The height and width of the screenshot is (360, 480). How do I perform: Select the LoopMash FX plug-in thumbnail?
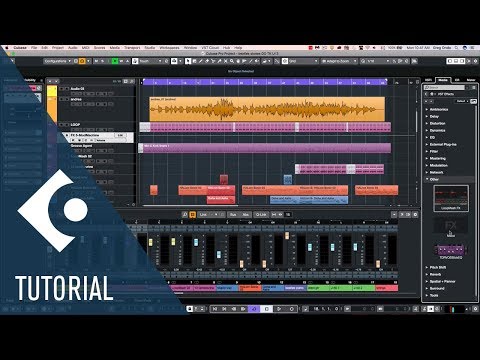[451, 198]
